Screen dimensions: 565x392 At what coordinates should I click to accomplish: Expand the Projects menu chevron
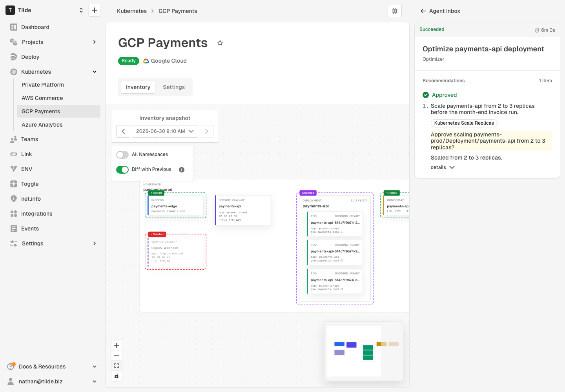[95, 42]
